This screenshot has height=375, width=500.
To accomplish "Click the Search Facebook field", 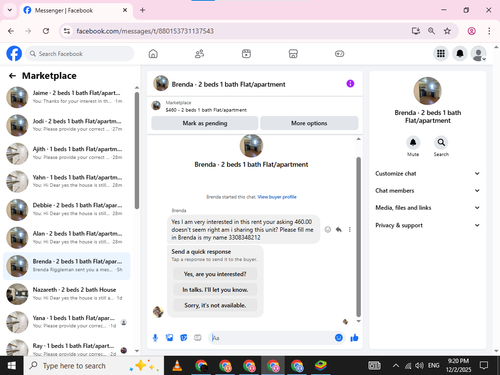I will click(80, 54).
